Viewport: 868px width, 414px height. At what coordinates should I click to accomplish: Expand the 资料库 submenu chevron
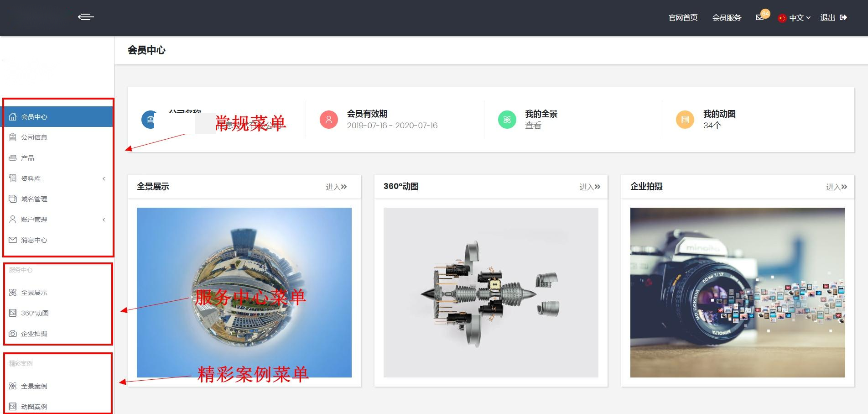click(103, 178)
